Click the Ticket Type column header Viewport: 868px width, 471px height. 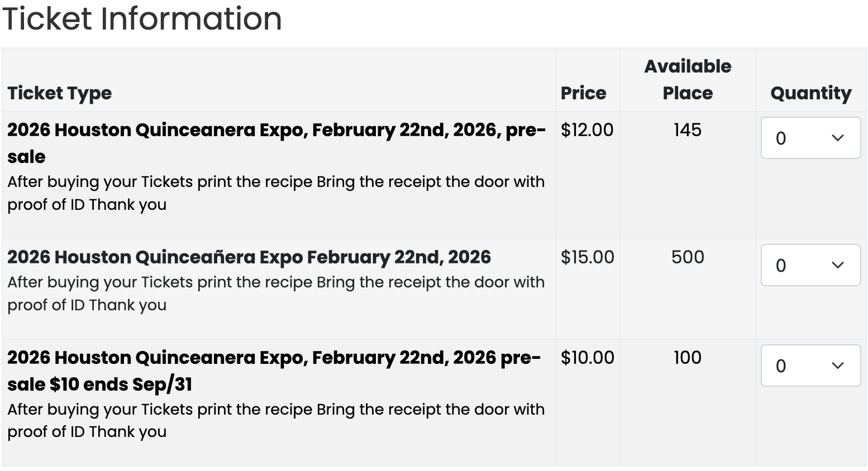[60, 93]
